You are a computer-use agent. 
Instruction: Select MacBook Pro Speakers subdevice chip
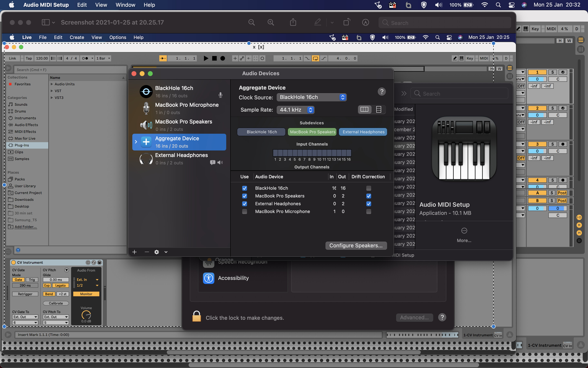[x=312, y=132]
